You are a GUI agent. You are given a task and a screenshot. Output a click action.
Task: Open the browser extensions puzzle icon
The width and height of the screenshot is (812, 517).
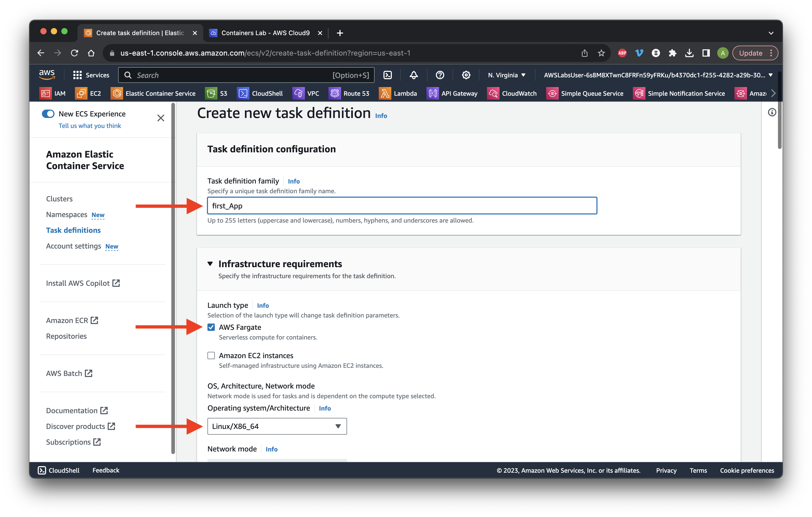click(672, 53)
